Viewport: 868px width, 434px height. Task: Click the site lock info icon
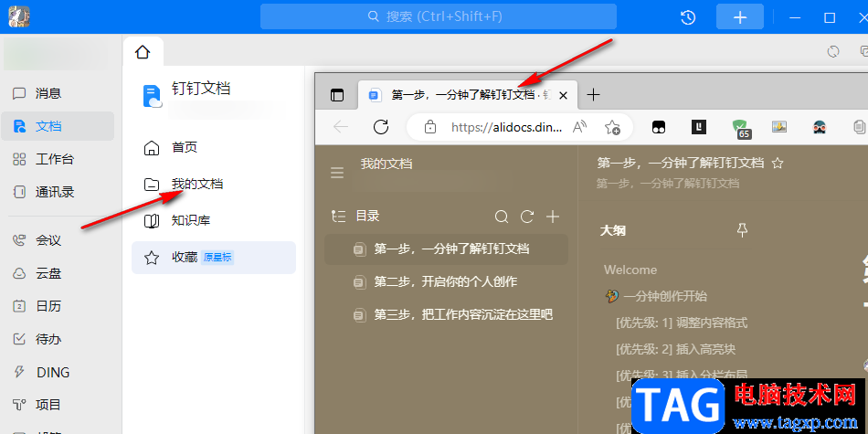pyautogui.click(x=430, y=128)
